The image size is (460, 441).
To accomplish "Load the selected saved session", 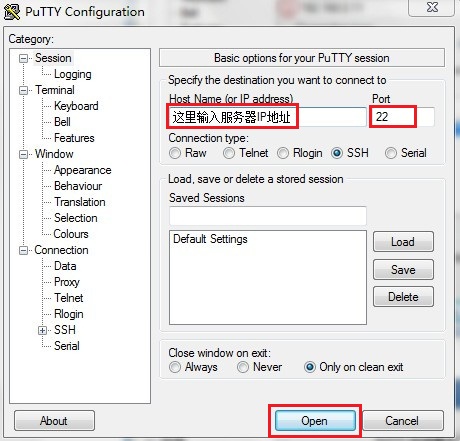I will point(403,242).
